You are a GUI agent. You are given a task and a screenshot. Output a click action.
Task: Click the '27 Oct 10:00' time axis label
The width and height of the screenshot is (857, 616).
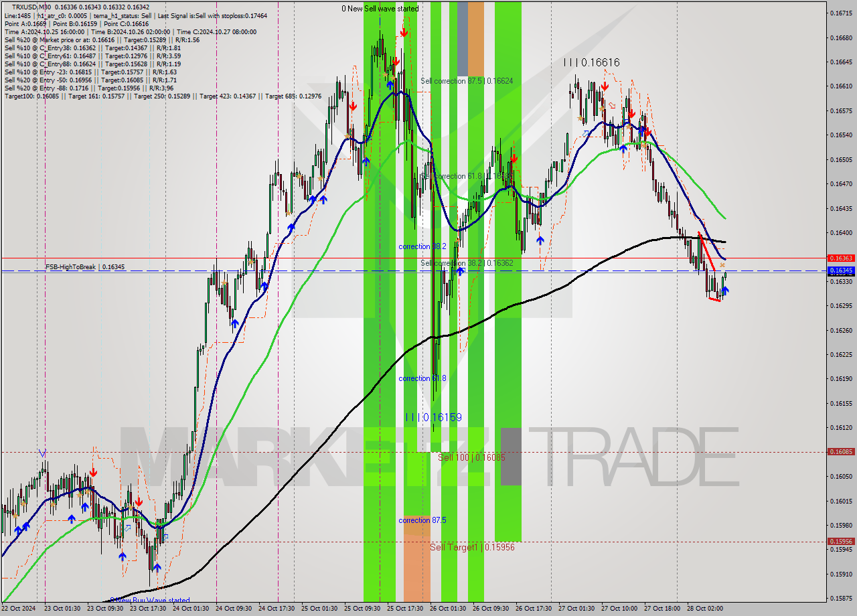(x=619, y=609)
